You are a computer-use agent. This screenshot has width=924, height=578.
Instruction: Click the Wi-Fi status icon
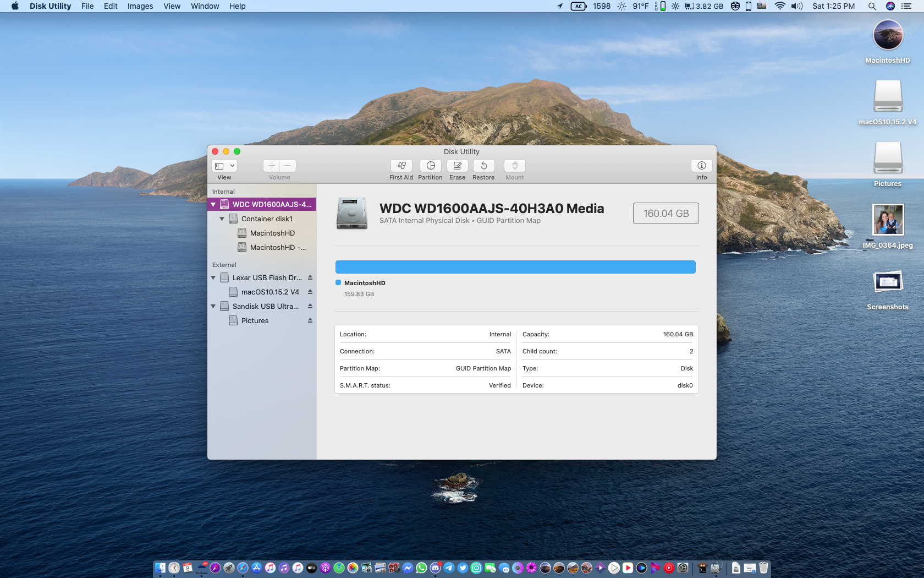780,6
